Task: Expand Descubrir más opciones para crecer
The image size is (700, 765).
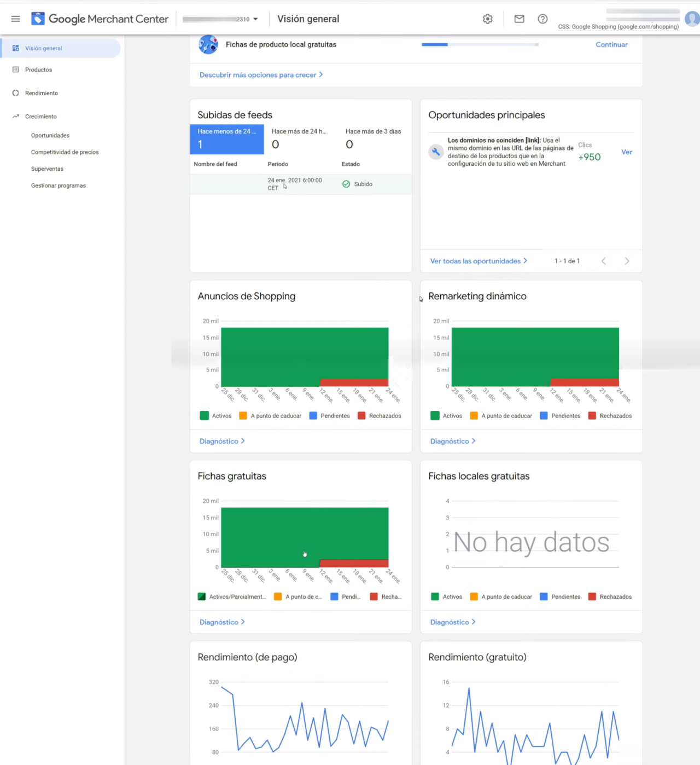Action: [x=261, y=75]
